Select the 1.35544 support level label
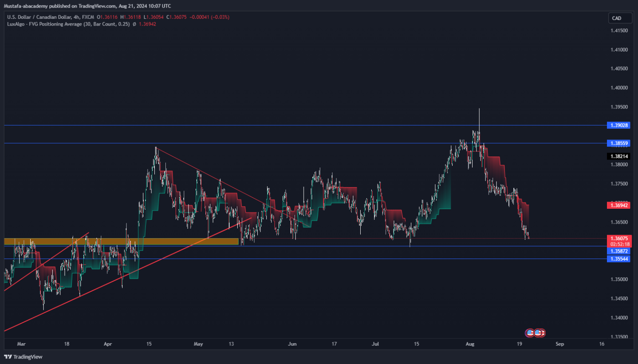 click(618, 259)
